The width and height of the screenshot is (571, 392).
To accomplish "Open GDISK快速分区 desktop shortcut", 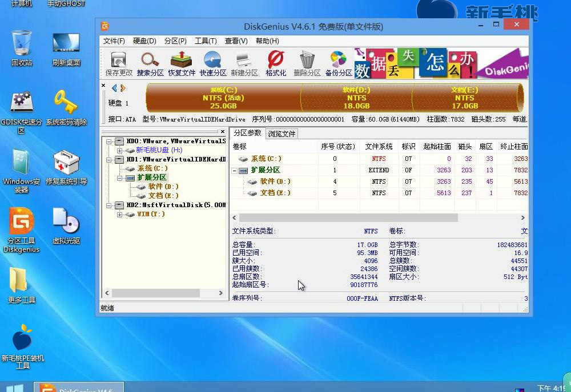I will 22,112.
